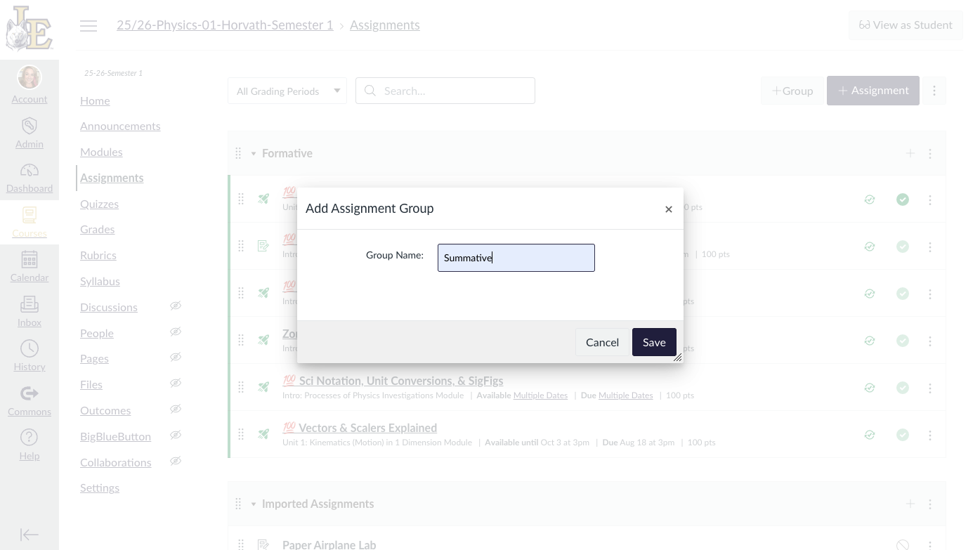Click the assignment search field
This screenshot has height=550, width=980.
click(x=445, y=91)
